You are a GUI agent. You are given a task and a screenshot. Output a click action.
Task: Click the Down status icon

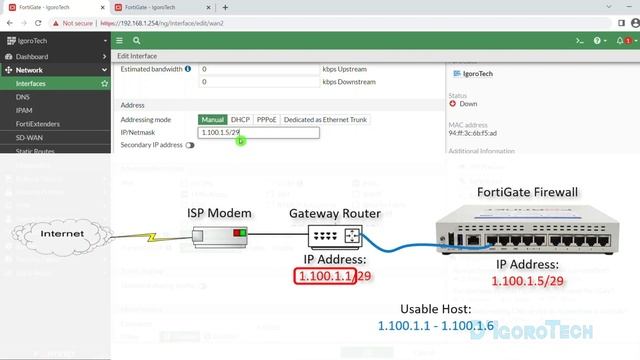[x=452, y=104]
